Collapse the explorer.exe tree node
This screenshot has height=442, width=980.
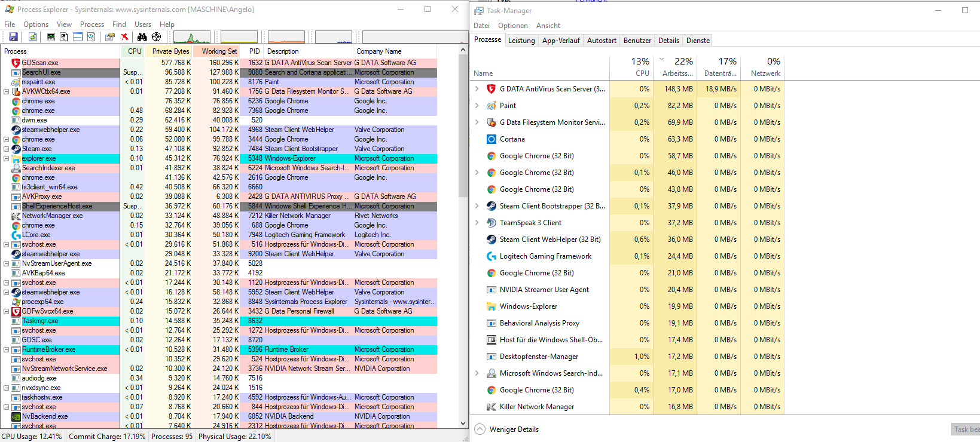coord(7,158)
